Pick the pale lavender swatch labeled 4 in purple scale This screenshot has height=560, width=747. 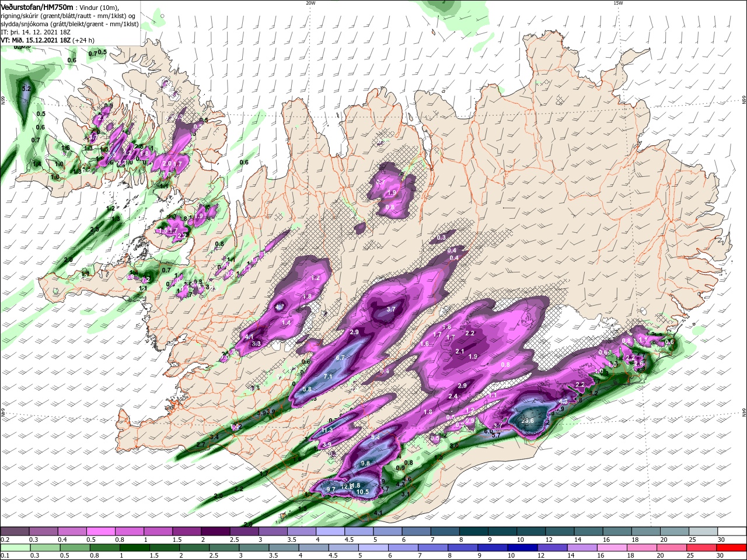click(329, 531)
